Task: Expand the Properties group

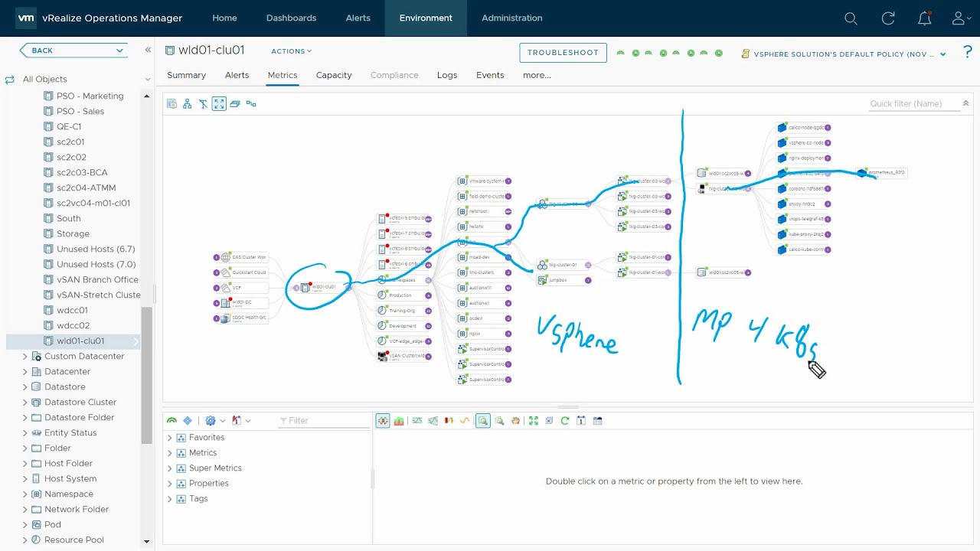Action: pyautogui.click(x=170, y=484)
